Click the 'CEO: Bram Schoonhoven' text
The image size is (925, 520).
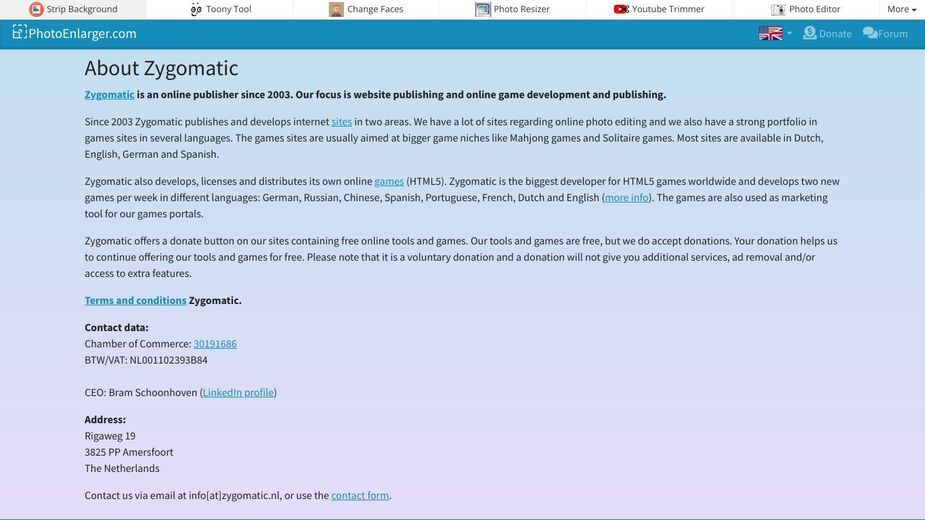141,393
